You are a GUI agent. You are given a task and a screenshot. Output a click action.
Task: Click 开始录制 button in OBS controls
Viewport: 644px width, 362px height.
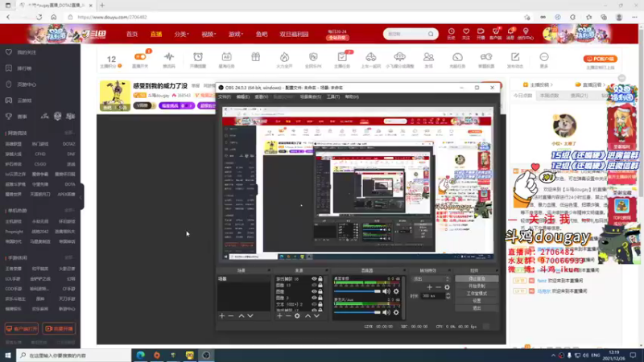coord(477,286)
